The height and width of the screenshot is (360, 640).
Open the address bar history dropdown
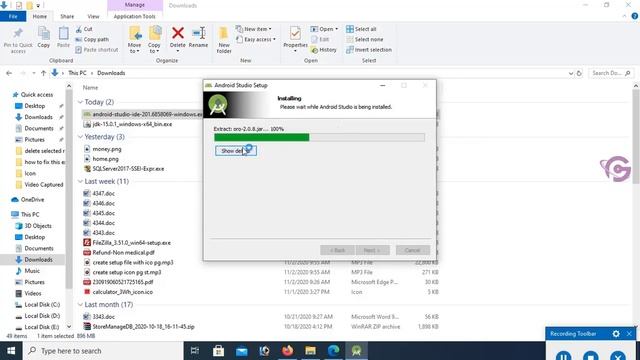pyautogui.click(x=571, y=73)
